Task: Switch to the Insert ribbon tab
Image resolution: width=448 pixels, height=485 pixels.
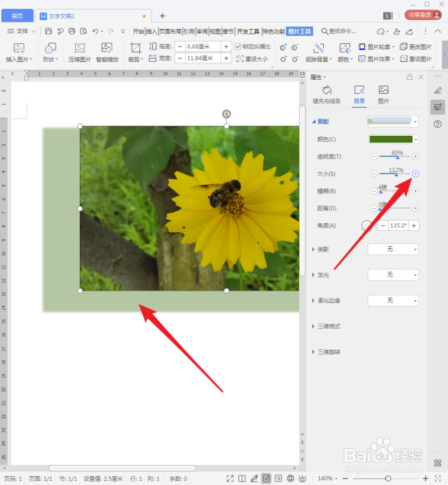Action: [x=152, y=31]
